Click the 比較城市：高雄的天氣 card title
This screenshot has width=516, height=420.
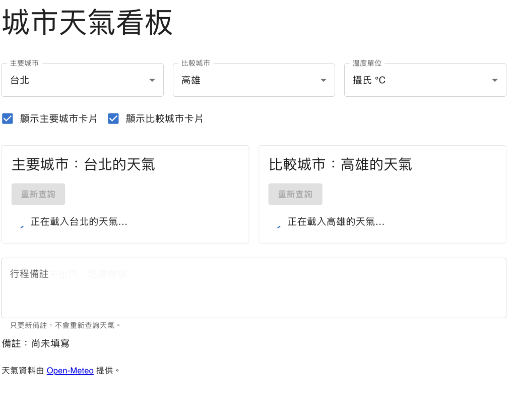click(x=340, y=164)
